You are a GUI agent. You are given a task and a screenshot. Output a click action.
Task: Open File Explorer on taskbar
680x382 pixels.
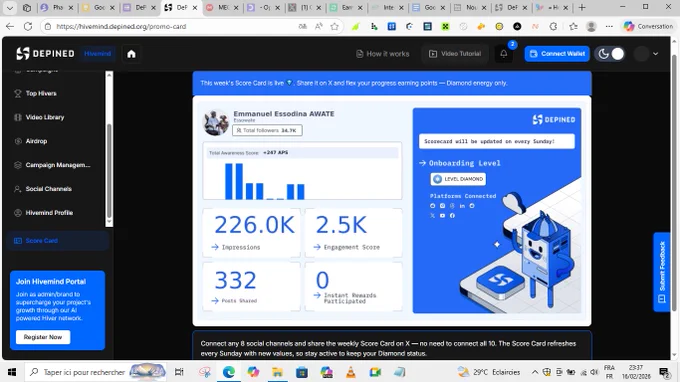[x=277, y=372]
